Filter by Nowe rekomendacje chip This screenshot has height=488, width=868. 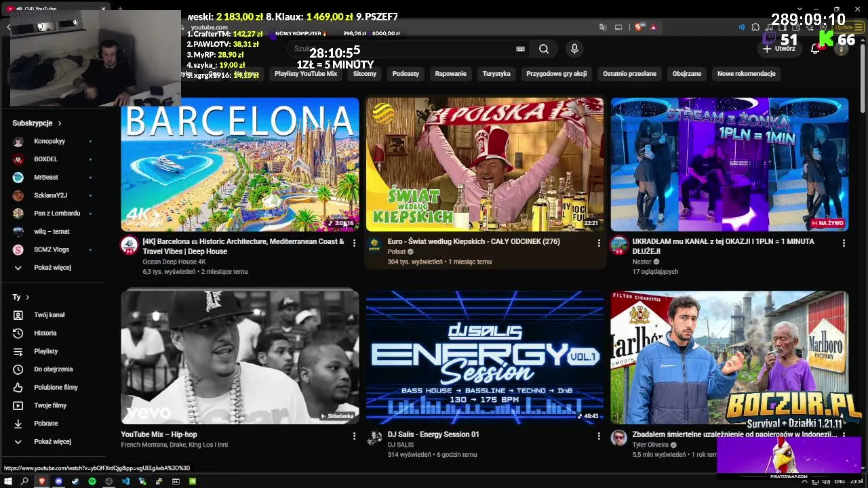click(747, 74)
